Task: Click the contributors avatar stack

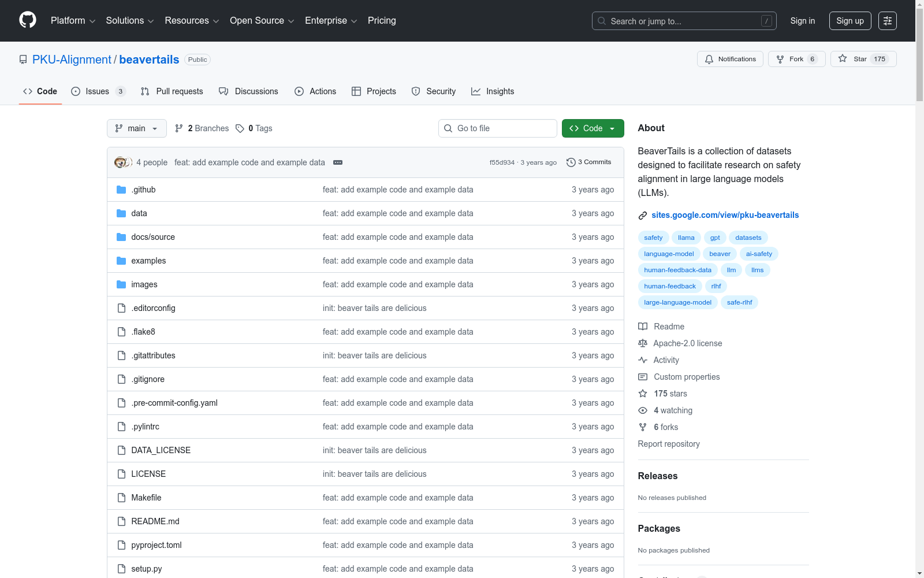Action: 123,162
